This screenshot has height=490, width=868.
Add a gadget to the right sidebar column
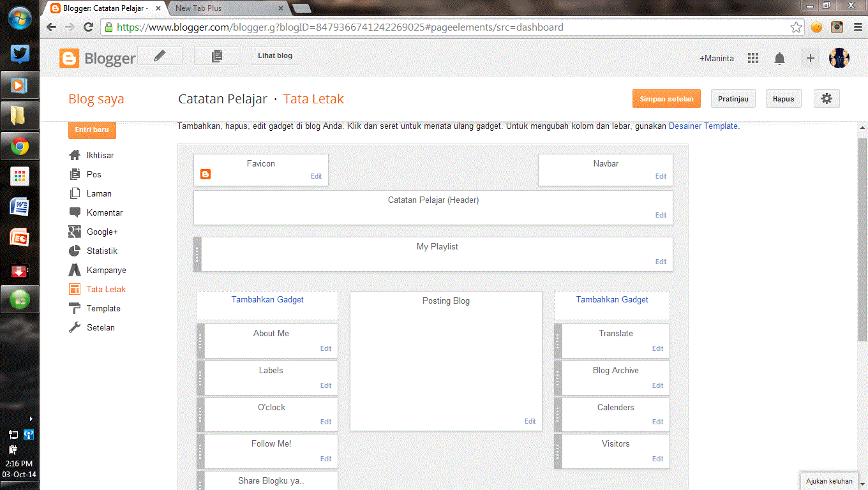(612, 299)
